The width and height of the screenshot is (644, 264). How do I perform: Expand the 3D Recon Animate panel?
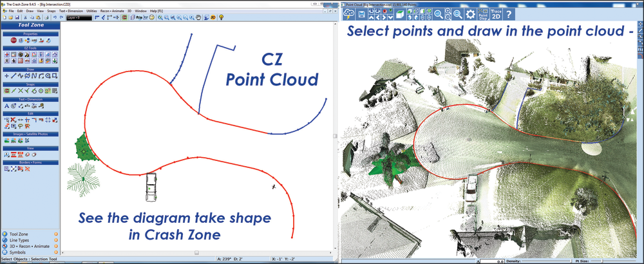28,246
